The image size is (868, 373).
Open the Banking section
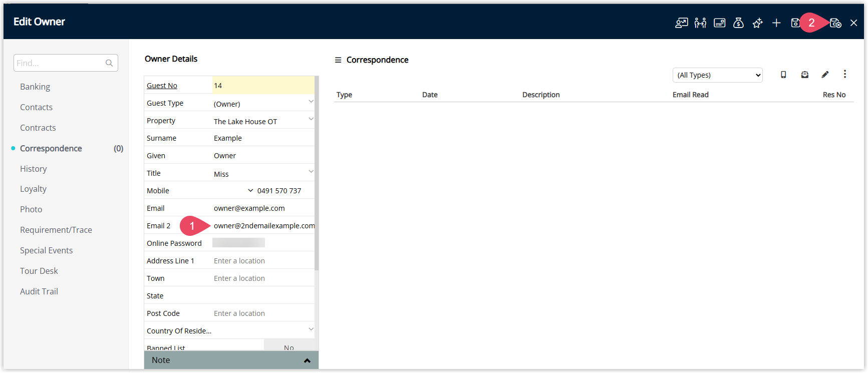pyautogui.click(x=35, y=87)
